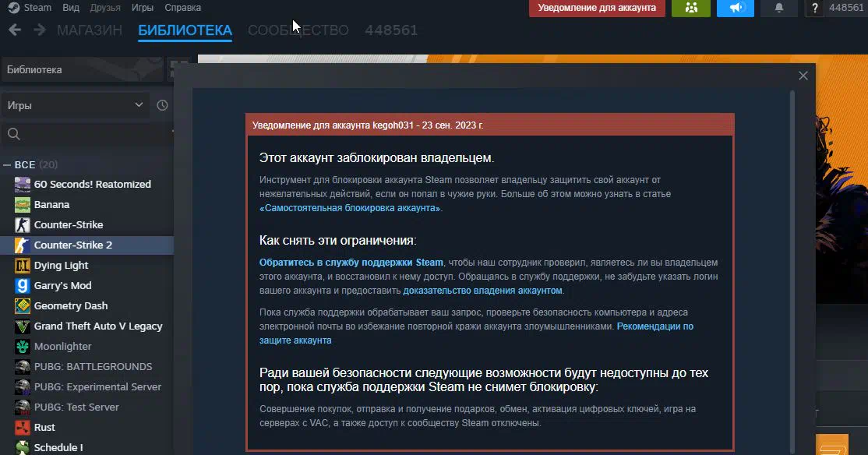Go back with the left arrow icon
The width and height of the screenshot is (868, 455).
pos(15,30)
